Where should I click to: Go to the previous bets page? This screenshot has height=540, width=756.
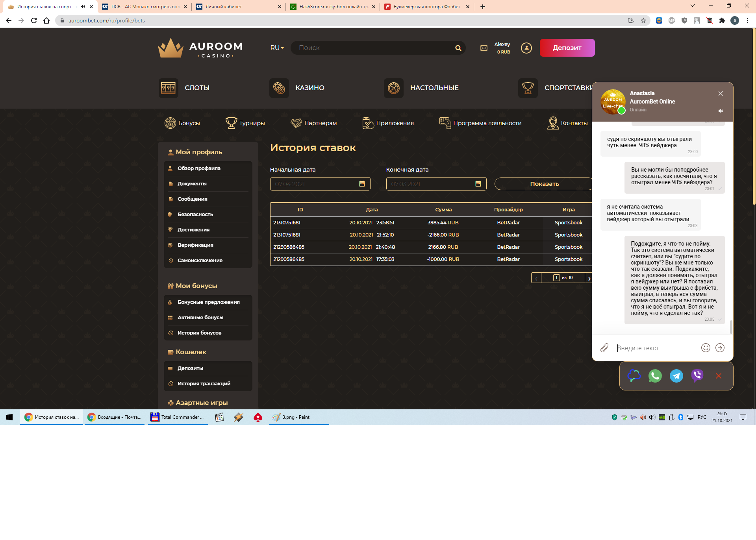(x=536, y=278)
